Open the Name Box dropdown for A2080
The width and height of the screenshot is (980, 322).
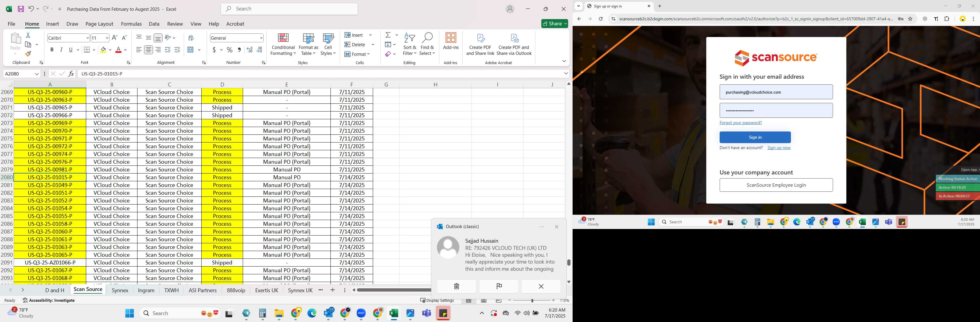click(x=37, y=74)
